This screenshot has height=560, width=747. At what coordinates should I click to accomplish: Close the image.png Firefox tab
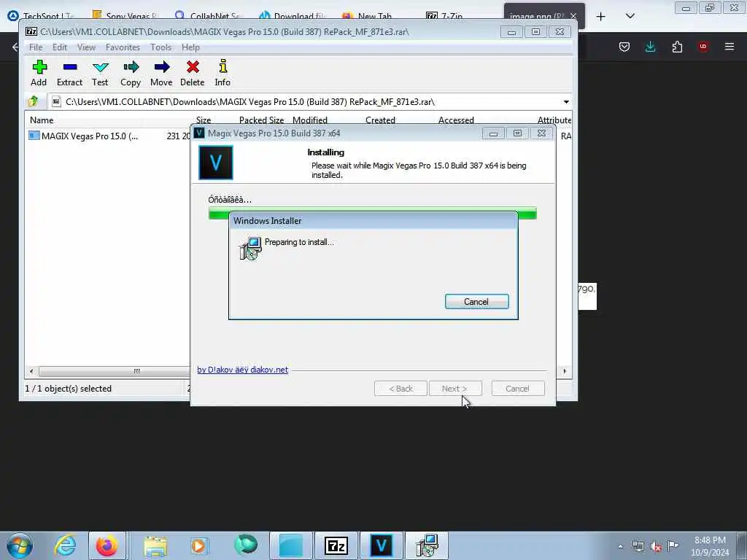(x=573, y=16)
